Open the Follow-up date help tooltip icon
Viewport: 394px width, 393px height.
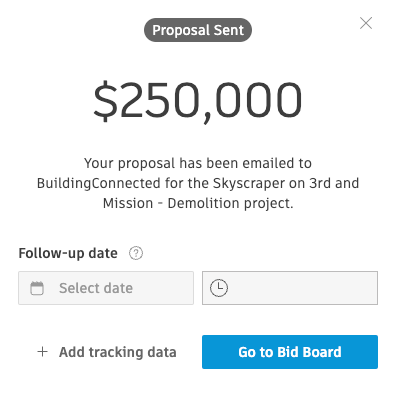tap(136, 253)
